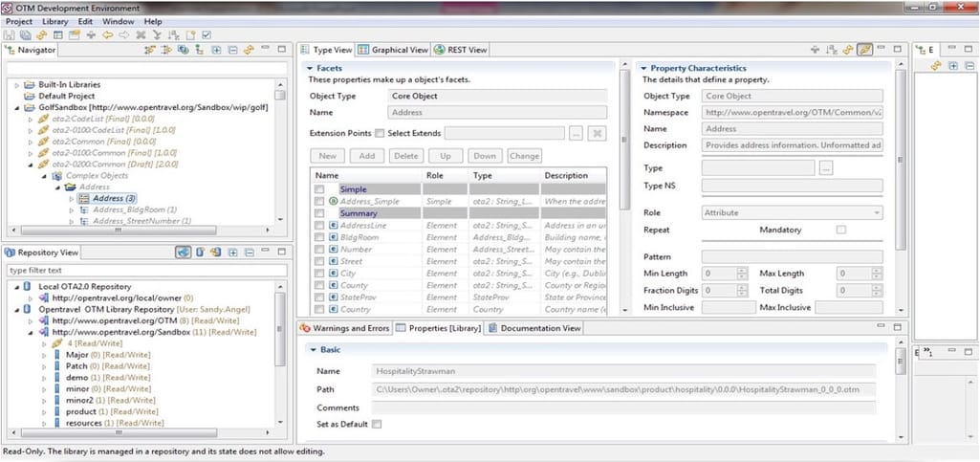Screen dimensions: 980x462
Task: Increase Min Length spinner value
Action: point(742,271)
